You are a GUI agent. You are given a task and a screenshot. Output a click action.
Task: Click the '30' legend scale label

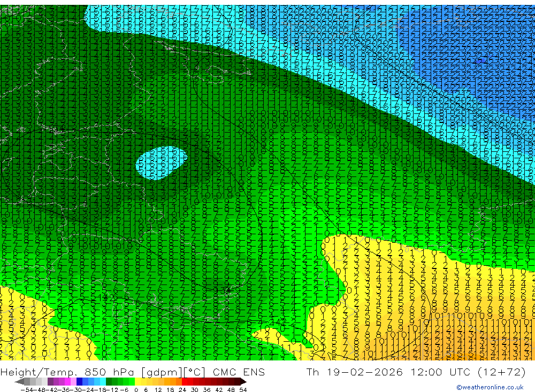(195, 390)
